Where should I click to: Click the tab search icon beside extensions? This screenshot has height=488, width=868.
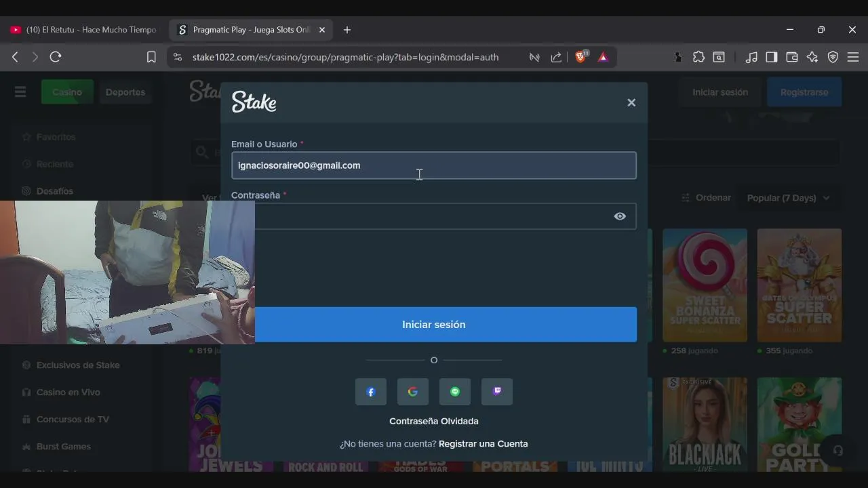click(719, 57)
